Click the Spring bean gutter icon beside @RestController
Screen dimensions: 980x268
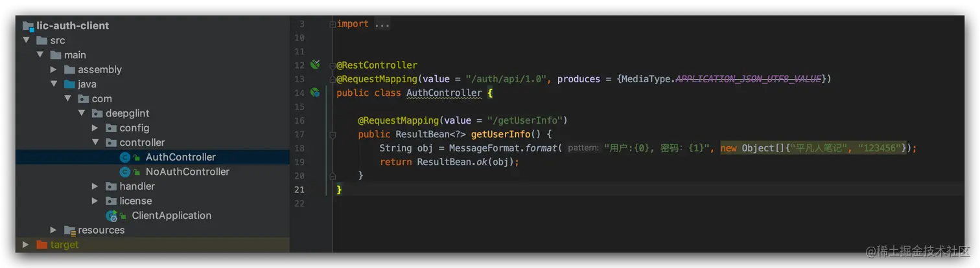click(315, 65)
